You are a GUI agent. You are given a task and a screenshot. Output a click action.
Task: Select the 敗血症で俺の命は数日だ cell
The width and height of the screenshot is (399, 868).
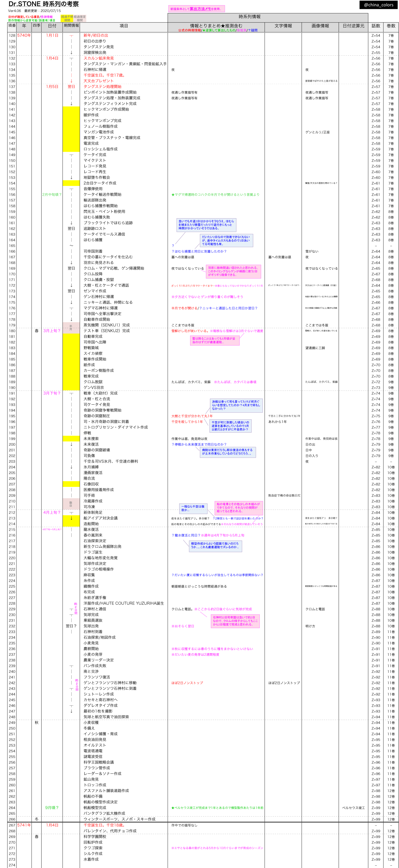(284, 495)
